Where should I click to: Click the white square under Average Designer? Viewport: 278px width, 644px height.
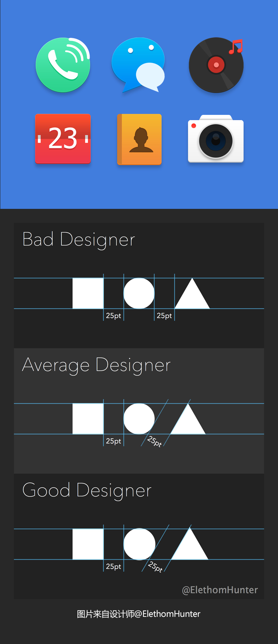88,418
